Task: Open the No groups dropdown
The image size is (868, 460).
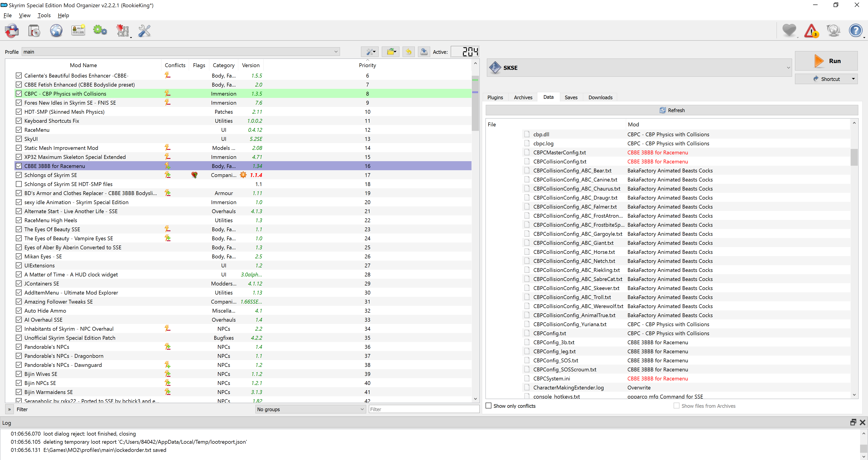Action: click(x=310, y=409)
